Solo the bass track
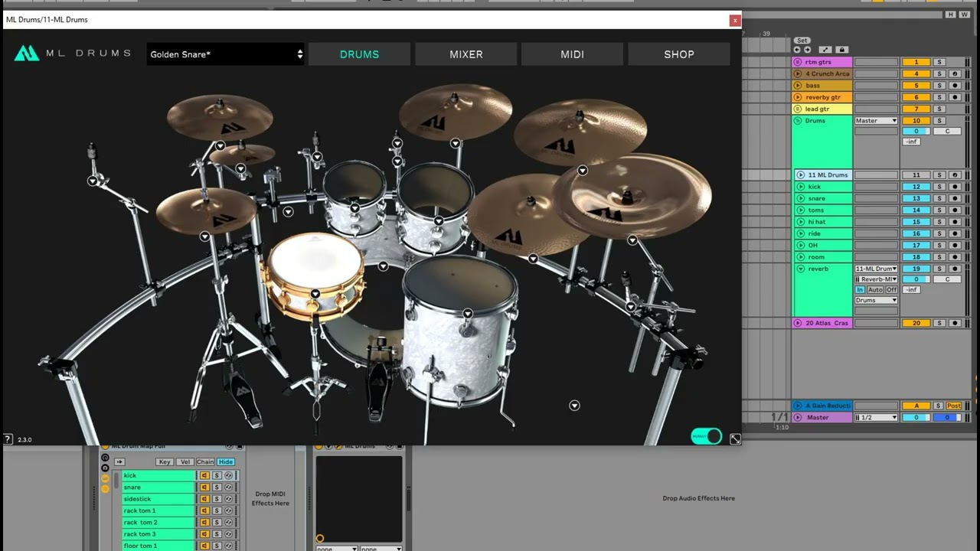Image resolution: width=980 pixels, height=551 pixels. pos(939,86)
